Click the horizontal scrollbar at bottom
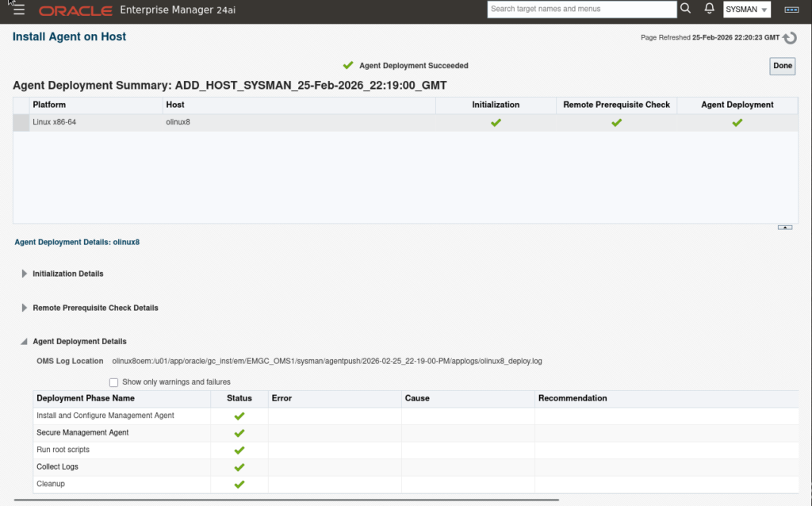 click(285, 500)
